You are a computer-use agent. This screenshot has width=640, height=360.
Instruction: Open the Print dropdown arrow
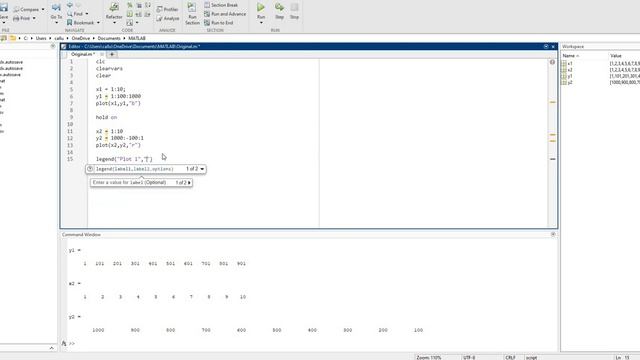34,18
